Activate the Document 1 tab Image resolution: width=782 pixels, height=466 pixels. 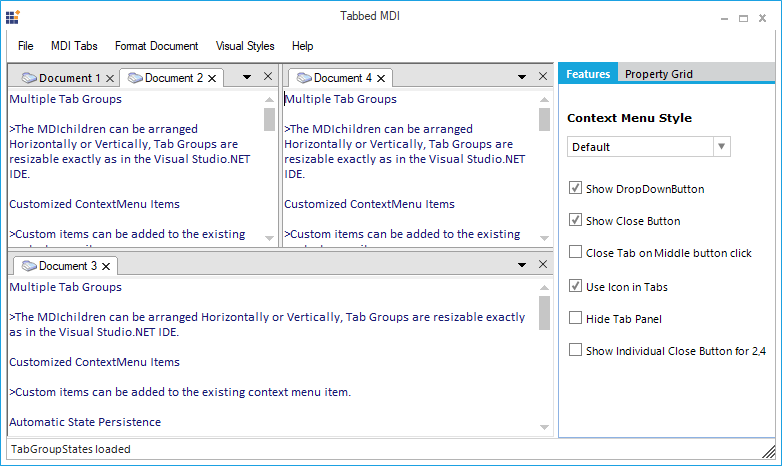pyautogui.click(x=69, y=78)
